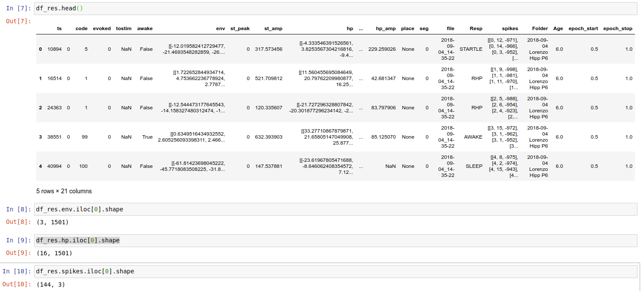Click the 'Resp' column header
Screen dimensions: 644x291
pyautogui.click(x=476, y=28)
